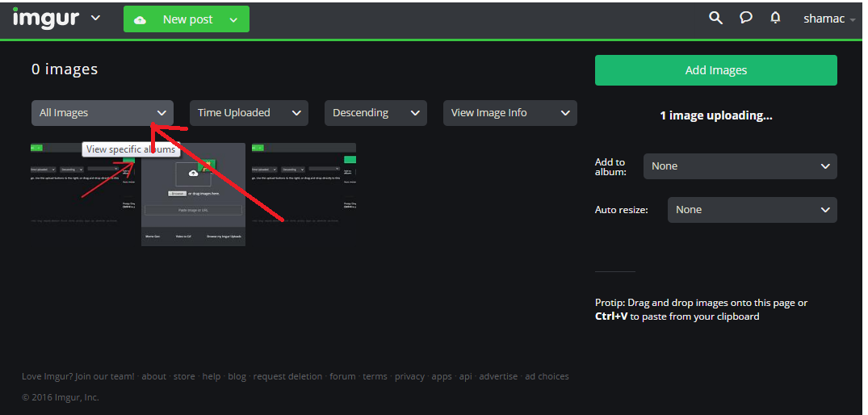The width and height of the screenshot is (868, 415).
Task: Open the api footer link
Action: [x=466, y=376]
